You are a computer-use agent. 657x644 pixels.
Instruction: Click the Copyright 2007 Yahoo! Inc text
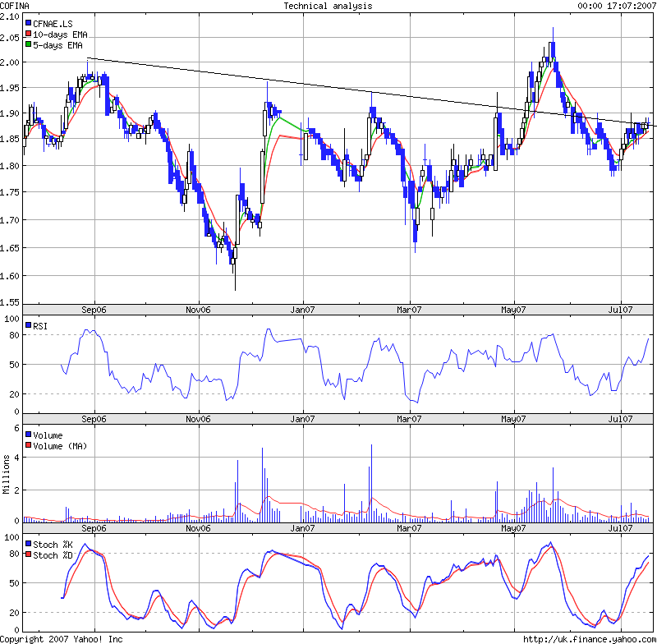[62, 638]
